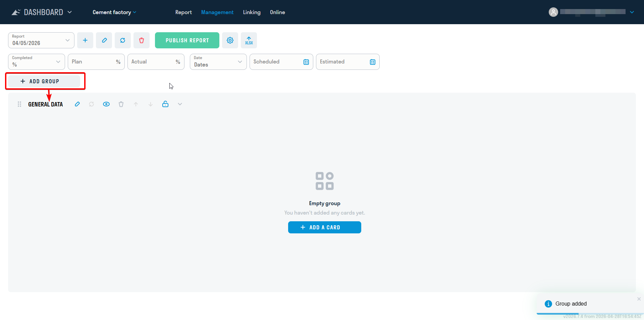The width and height of the screenshot is (644, 320).
Task: Open the DASHBOARD dropdown chevron
Action: click(x=70, y=12)
